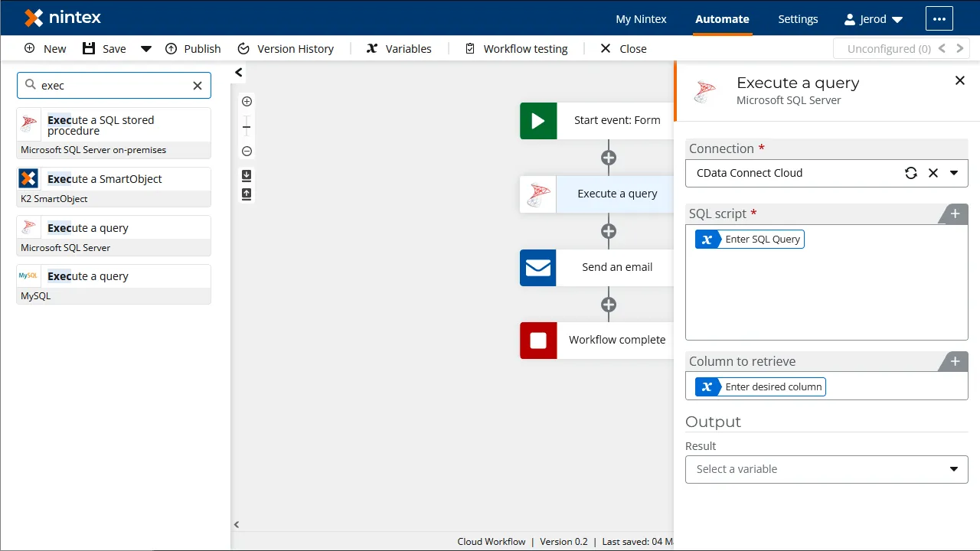Open the Result variable selector
Viewport: 980px width, 551px height.
click(826, 469)
